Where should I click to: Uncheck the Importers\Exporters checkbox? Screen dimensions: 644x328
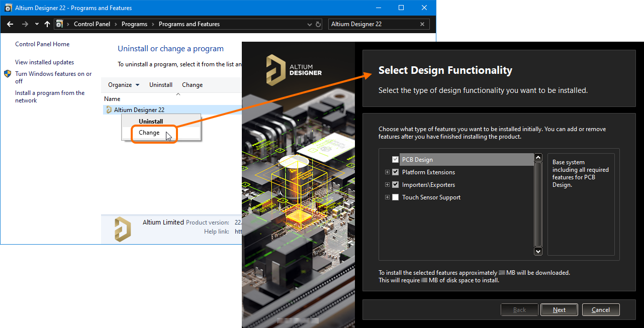pos(395,185)
